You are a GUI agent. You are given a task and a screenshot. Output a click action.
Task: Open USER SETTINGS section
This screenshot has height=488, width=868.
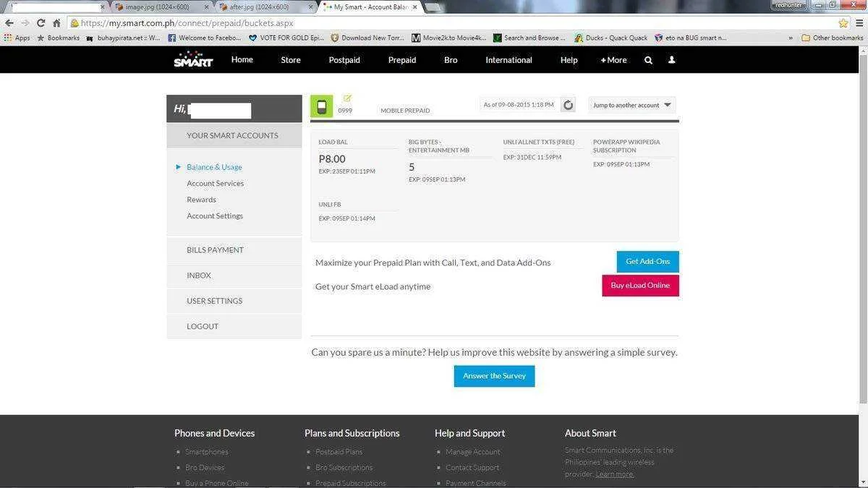tap(234, 301)
